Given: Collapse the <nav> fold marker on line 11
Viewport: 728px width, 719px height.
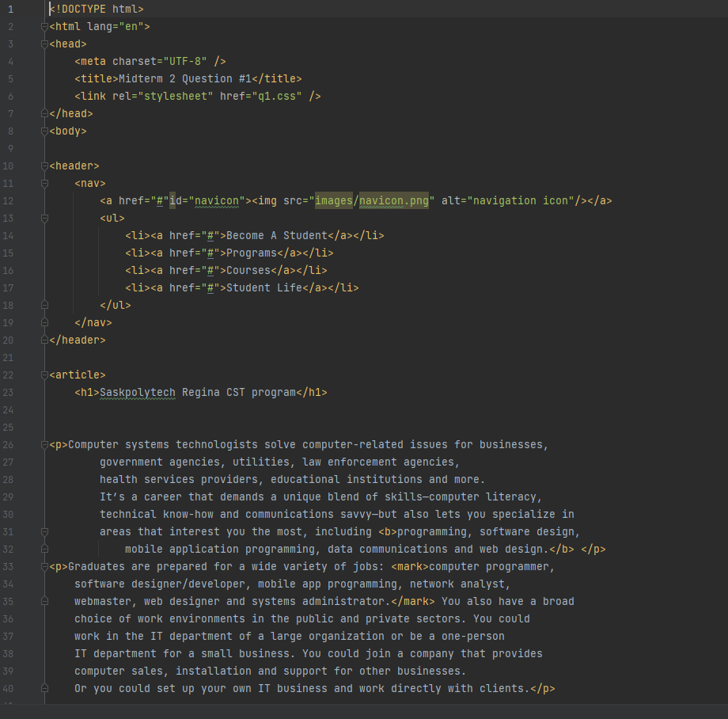Looking at the screenshot, I should (x=44, y=184).
